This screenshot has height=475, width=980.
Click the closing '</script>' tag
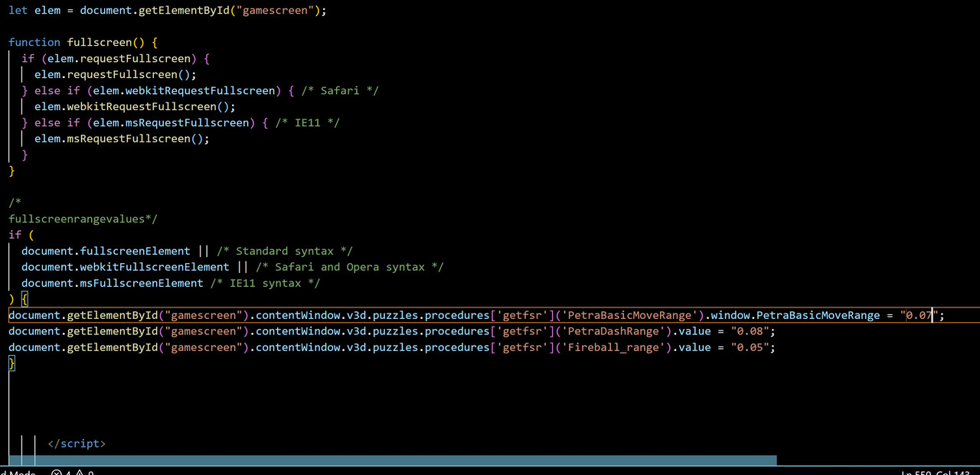(77, 444)
